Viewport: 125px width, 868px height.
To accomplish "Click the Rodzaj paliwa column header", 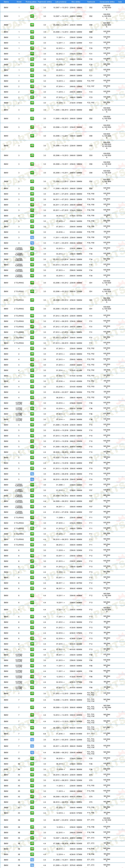I will [31, 2].
